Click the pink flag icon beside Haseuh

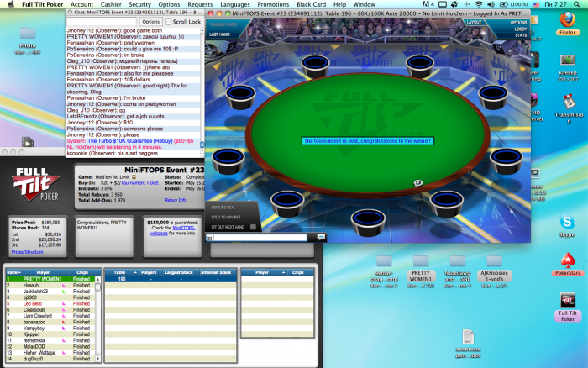tap(64, 286)
